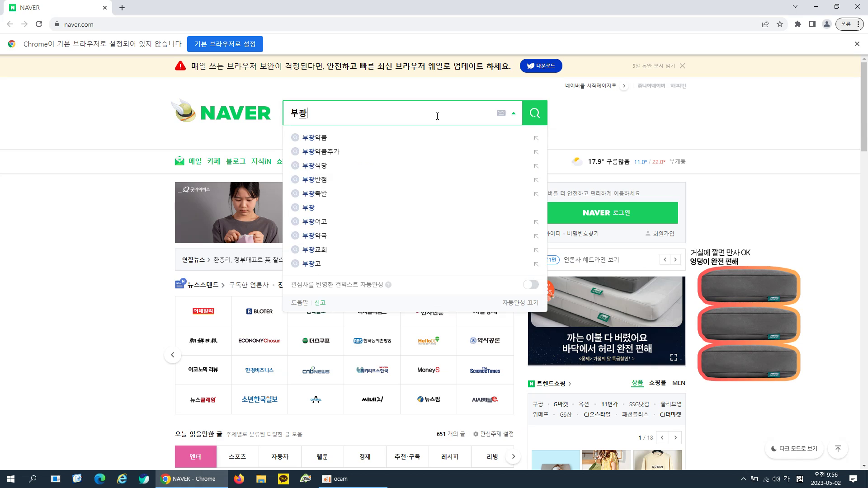Viewport: 868px width, 488px height.
Task: Click the on-screen keyboard icon in search bar
Action: (501, 113)
